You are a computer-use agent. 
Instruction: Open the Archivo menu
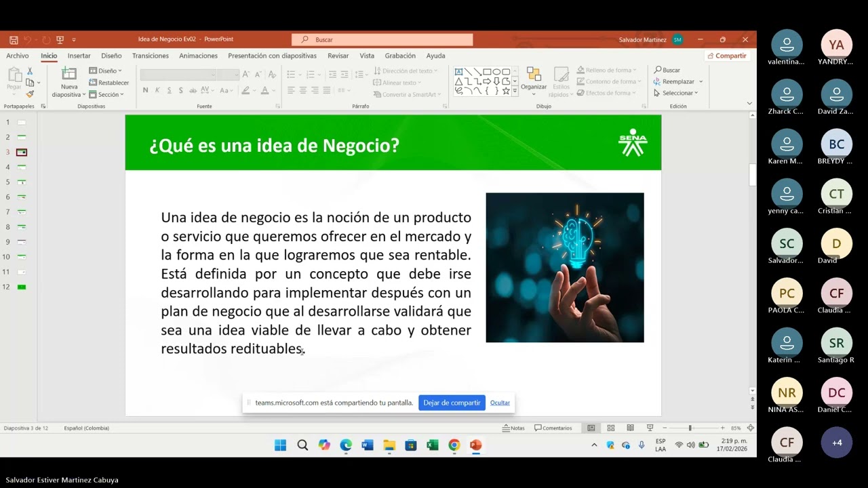[18, 56]
